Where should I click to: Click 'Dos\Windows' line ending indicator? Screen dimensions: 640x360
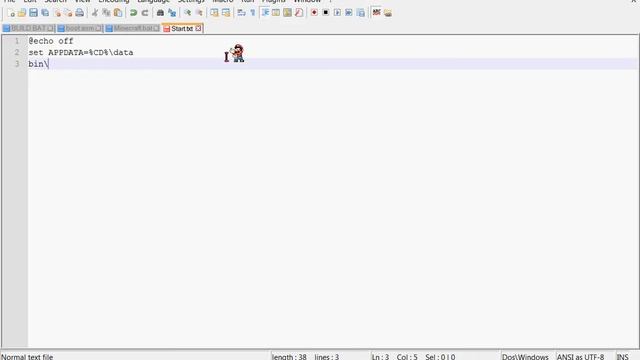coord(525,357)
